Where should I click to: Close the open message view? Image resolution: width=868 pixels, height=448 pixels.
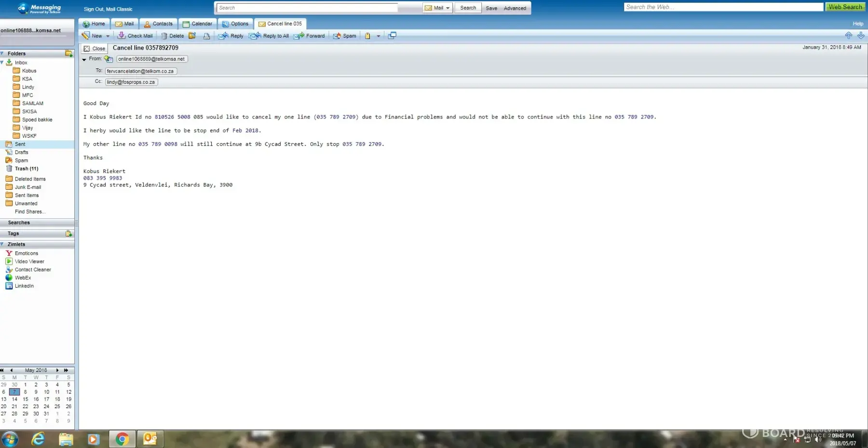click(x=94, y=49)
